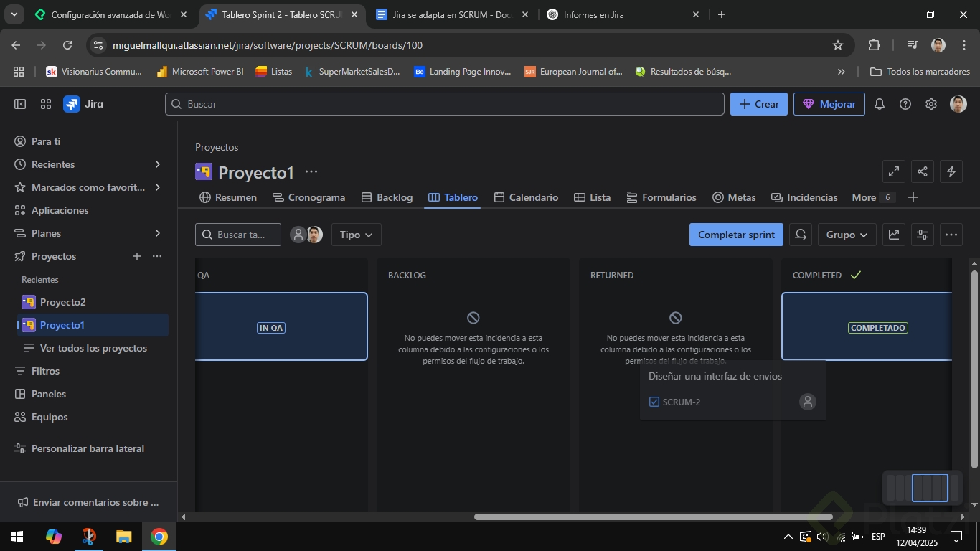The image size is (980, 551).
Task: Open the Cronograma tab
Action: pyautogui.click(x=308, y=197)
